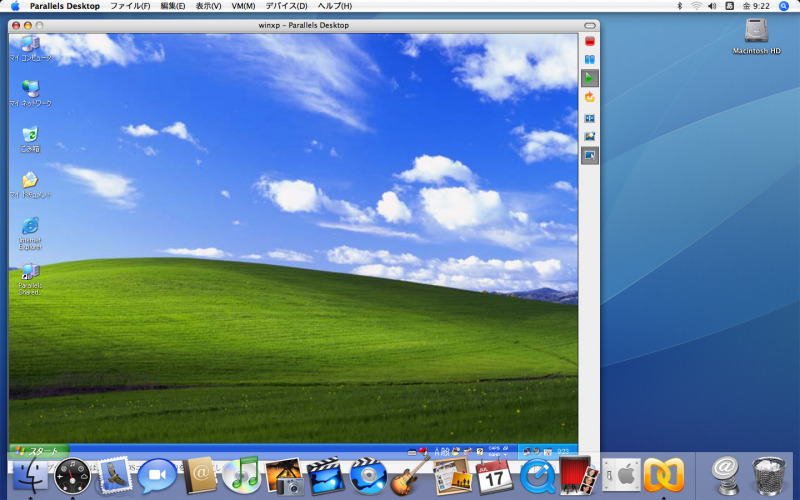Click the @ spring internet location in Dock

coord(726,476)
